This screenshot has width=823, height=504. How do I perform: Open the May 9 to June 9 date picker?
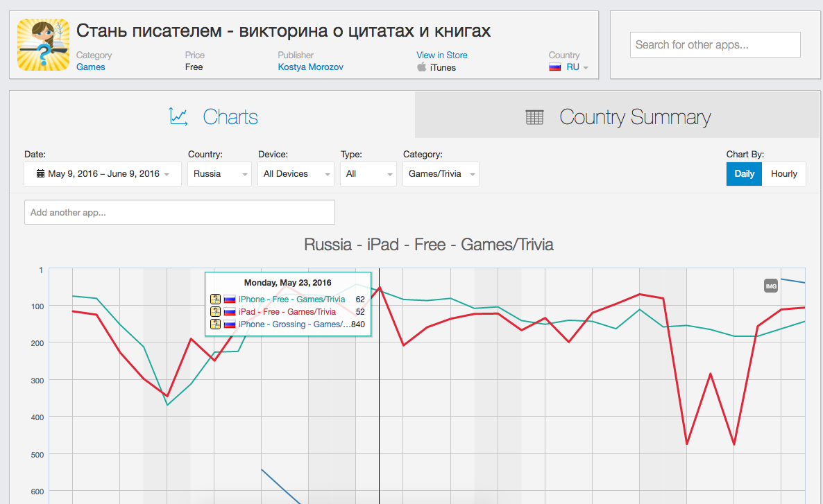pyautogui.click(x=103, y=173)
